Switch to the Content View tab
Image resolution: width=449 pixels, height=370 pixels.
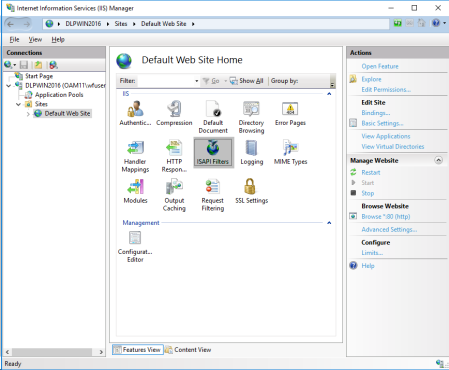(188, 350)
